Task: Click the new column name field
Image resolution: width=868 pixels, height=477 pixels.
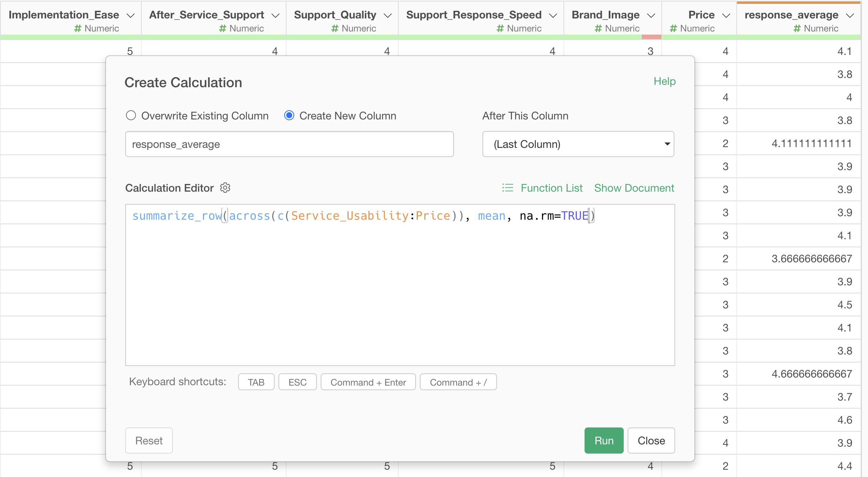Action: click(289, 144)
